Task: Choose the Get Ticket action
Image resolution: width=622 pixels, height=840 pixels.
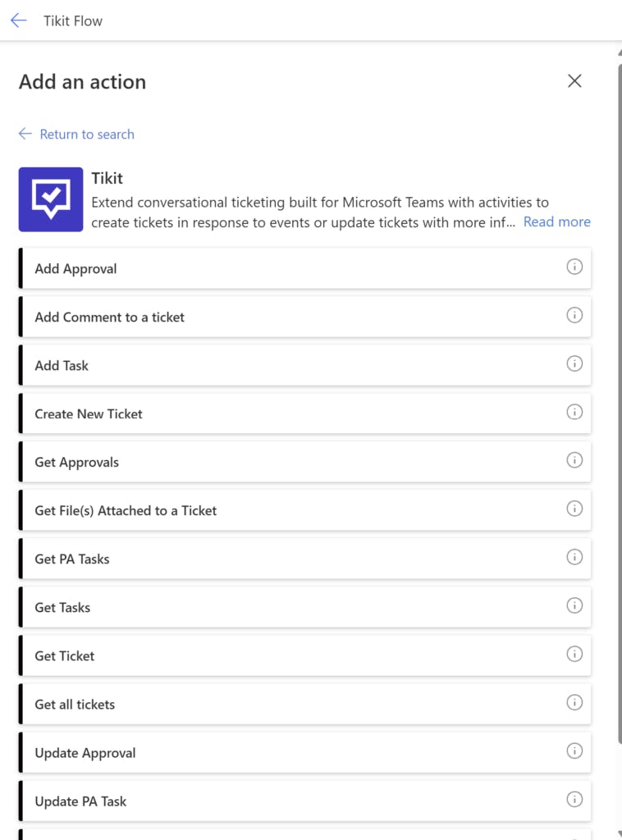Action: (65, 655)
